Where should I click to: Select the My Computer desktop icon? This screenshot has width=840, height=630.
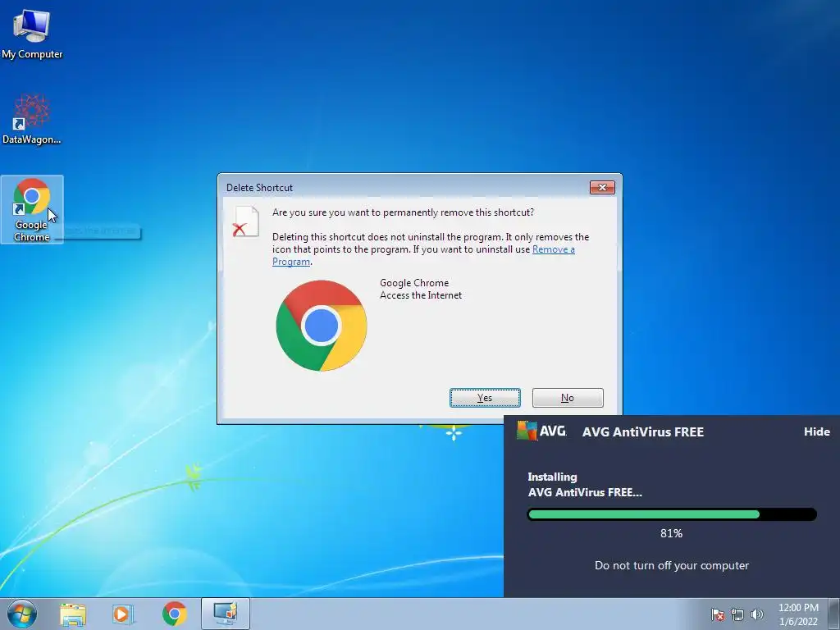click(32, 34)
